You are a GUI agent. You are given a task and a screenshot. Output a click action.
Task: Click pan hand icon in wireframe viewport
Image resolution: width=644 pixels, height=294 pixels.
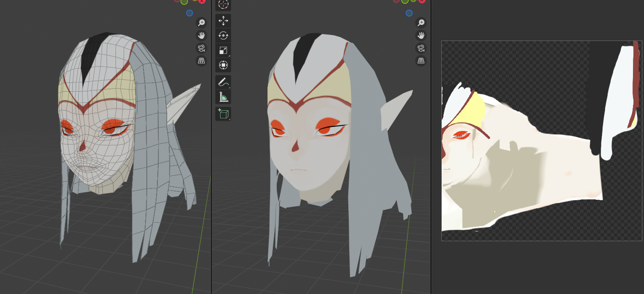pyautogui.click(x=201, y=35)
